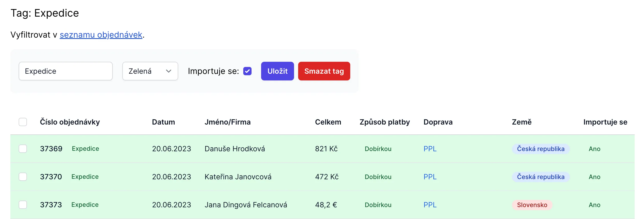
Task: Open PPL shipping link for Danuše Hrodková
Action: (430, 149)
